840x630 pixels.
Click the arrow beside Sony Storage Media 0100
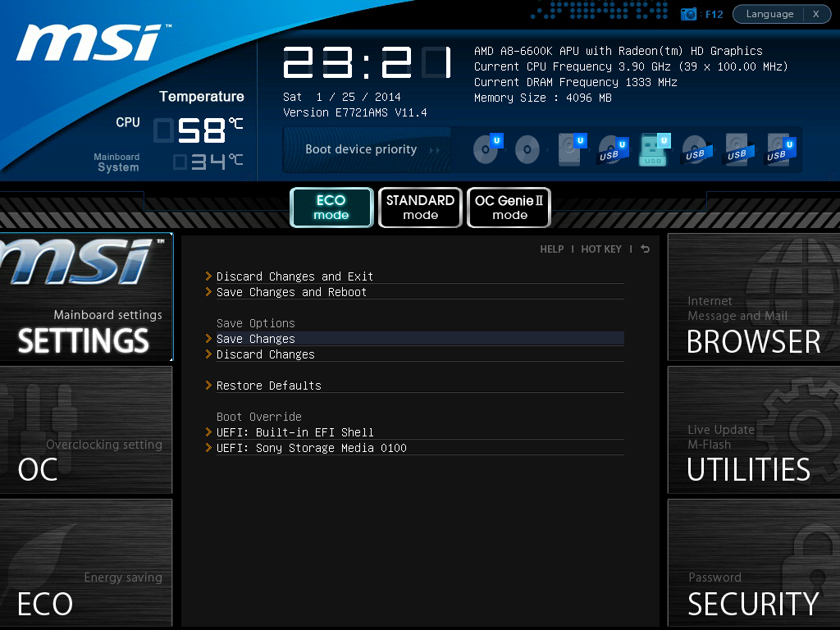(208, 447)
